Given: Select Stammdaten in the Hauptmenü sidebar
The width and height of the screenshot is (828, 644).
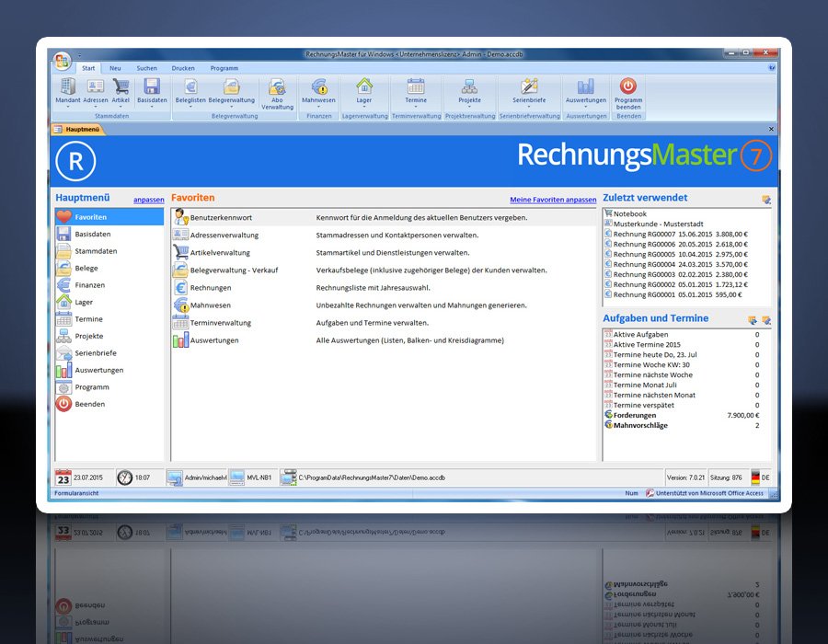Looking at the screenshot, I should (x=109, y=251).
